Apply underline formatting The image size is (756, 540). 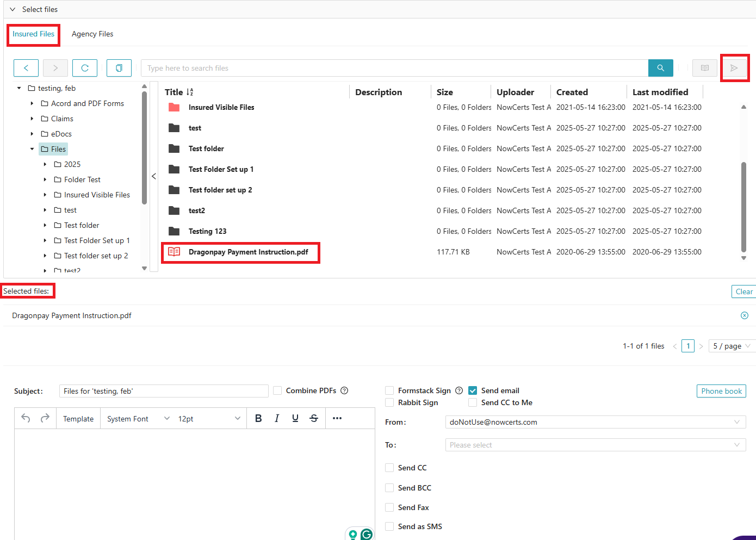295,418
